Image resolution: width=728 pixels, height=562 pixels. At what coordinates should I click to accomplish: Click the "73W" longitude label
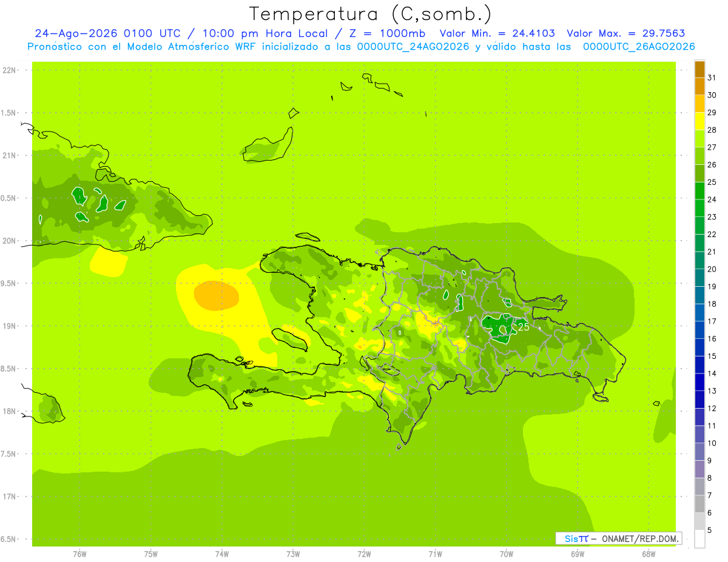click(x=293, y=554)
